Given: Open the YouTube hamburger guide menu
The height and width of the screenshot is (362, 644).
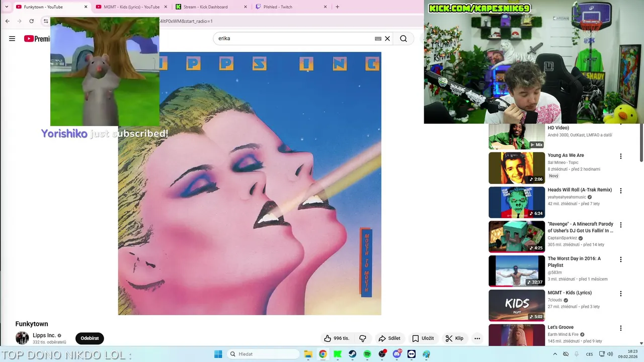Looking at the screenshot, I should (x=12, y=39).
